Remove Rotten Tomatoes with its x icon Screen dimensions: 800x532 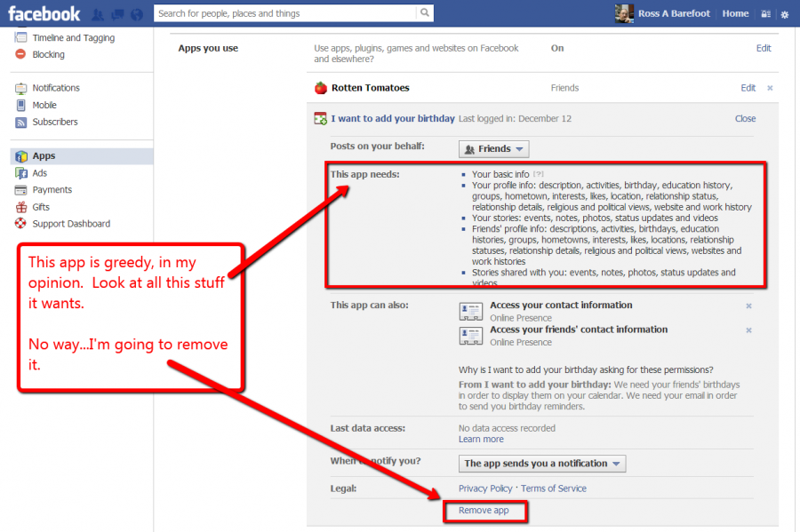[x=770, y=88]
